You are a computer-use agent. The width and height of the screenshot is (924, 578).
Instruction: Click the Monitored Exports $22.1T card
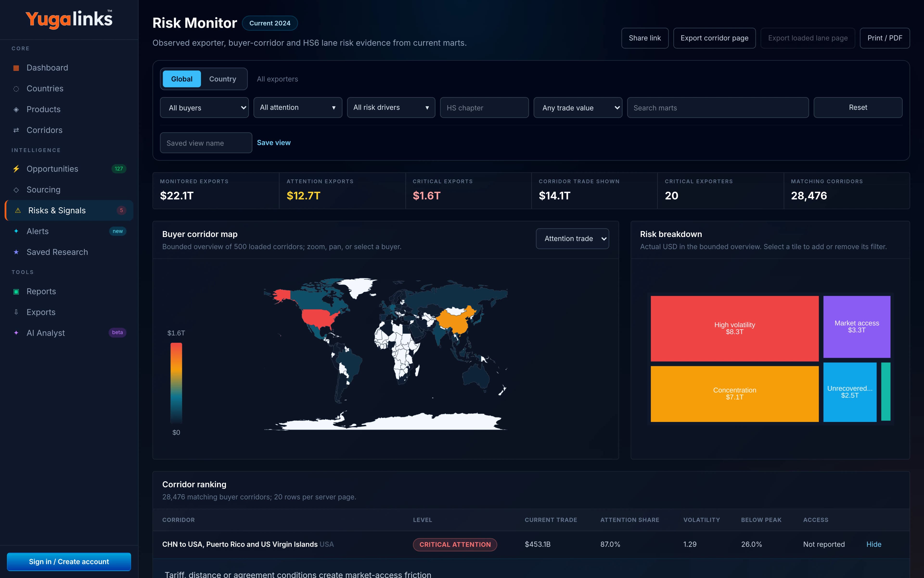[x=216, y=191]
